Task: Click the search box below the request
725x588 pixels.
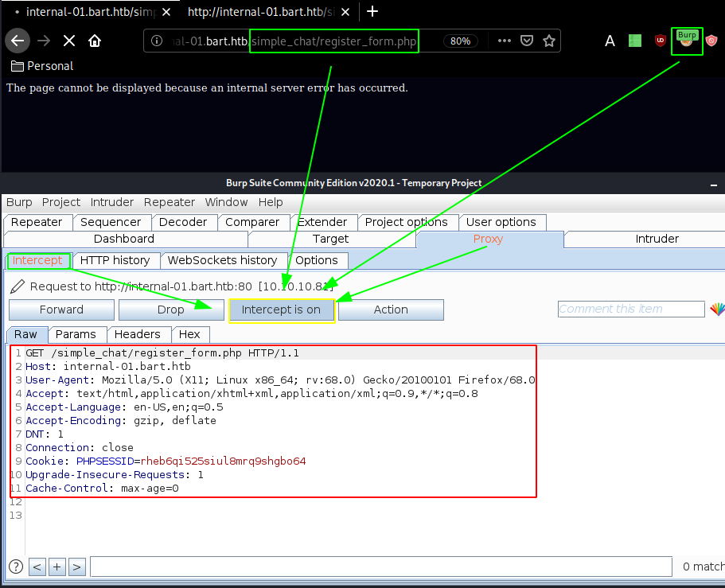Action: pyautogui.click(x=381, y=567)
